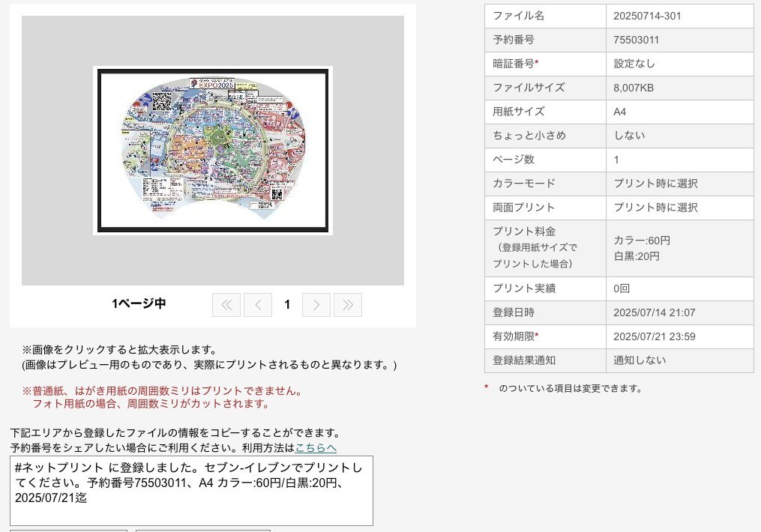761x532 pixels.
Task: Click the ファイル名 row label
Action: click(518, 16)
